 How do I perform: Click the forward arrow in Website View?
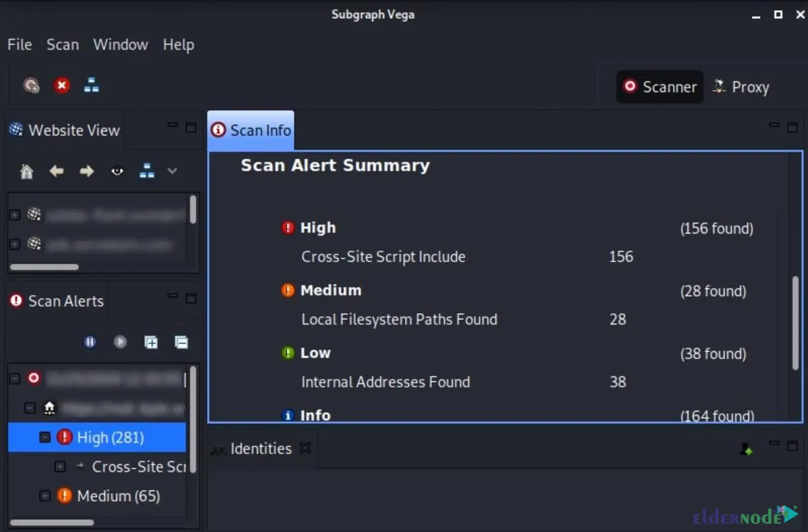(86, 171)
